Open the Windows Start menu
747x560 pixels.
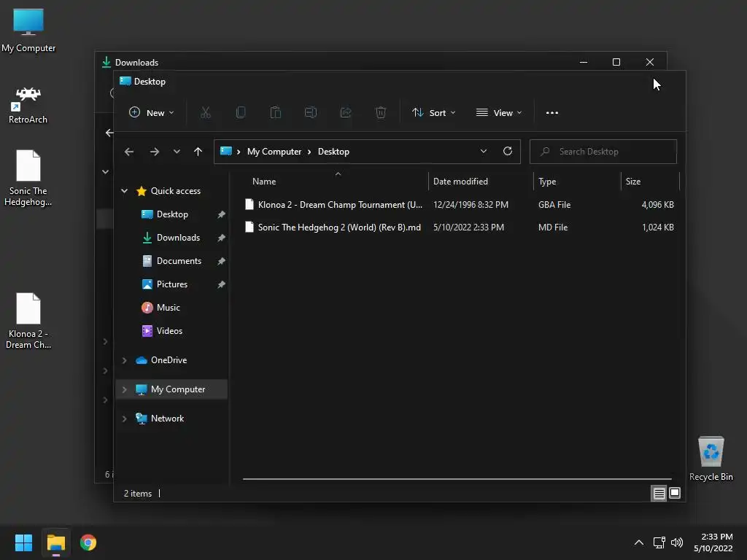(x=23, y=542)
